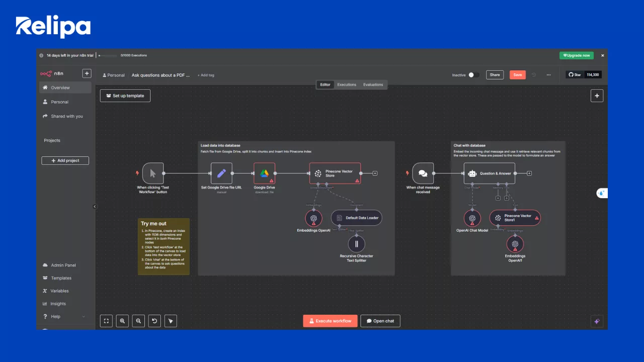The height and width of the screenshot is (362, 644).
Task: Select the Google Drive node
Action: 264,173
